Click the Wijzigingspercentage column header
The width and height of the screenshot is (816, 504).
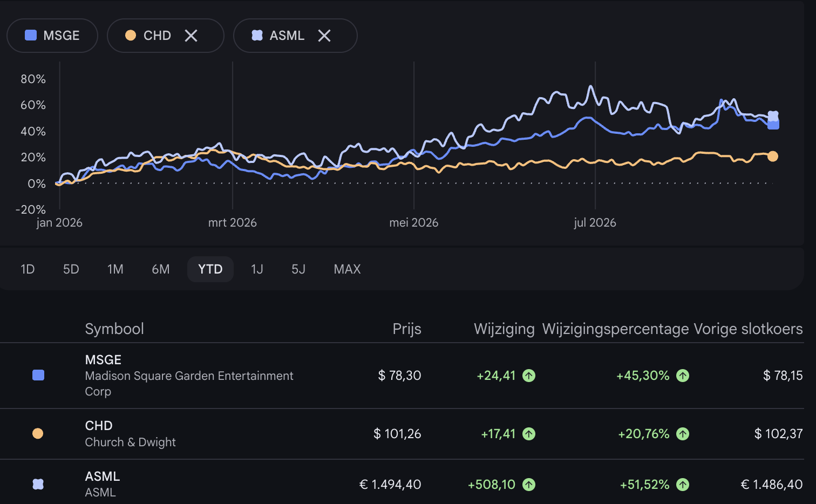[616, 329]
